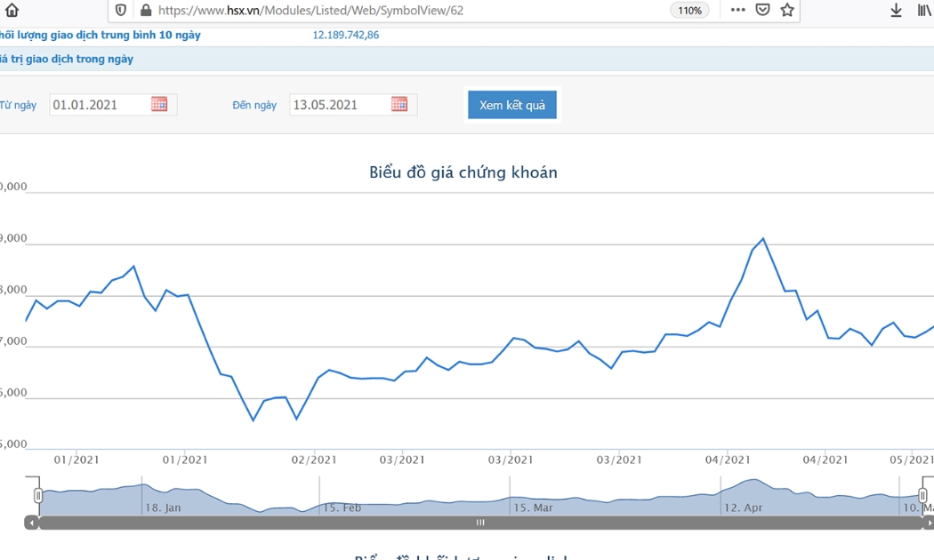Click the navigator scrollbar center grip
934x560 pixels.
pyautogui.click(x=480, y=523)
